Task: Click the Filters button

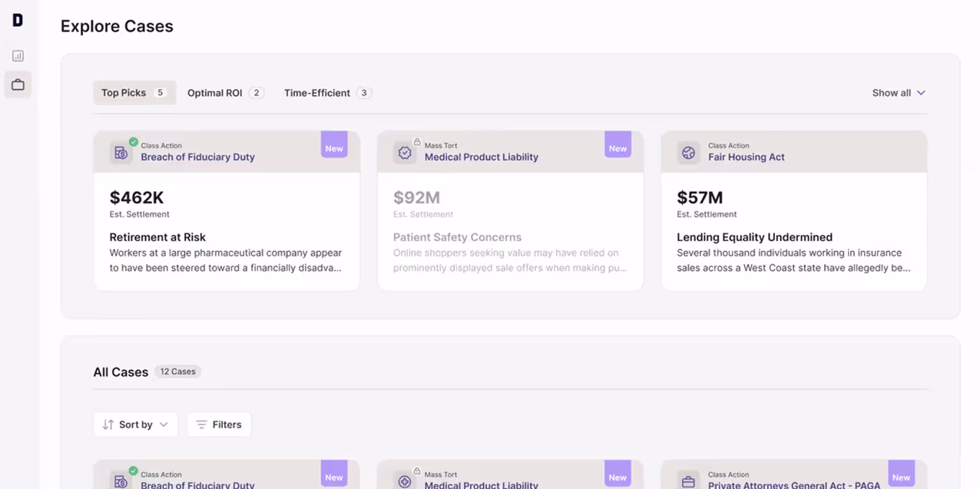Action: [x=219, y=424]
